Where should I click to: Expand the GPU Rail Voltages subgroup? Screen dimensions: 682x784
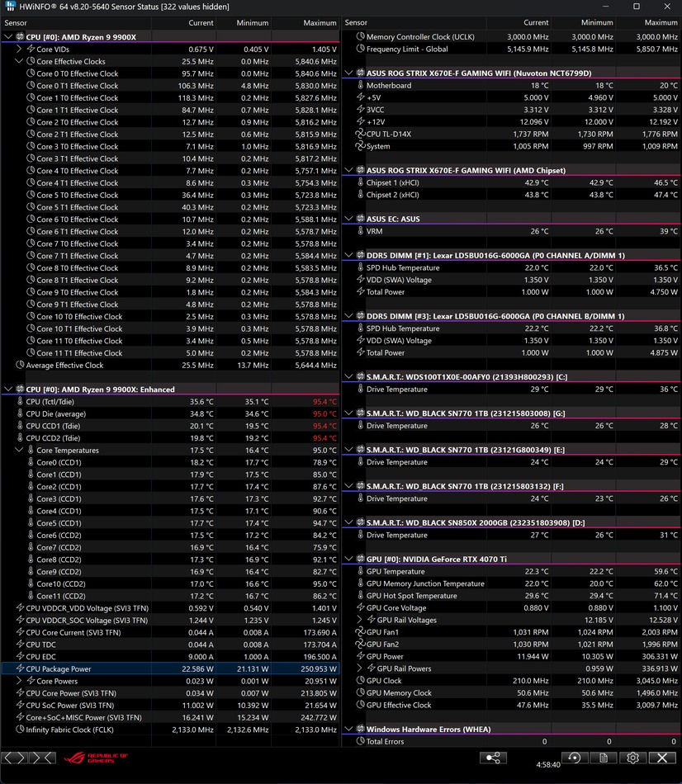359,620
